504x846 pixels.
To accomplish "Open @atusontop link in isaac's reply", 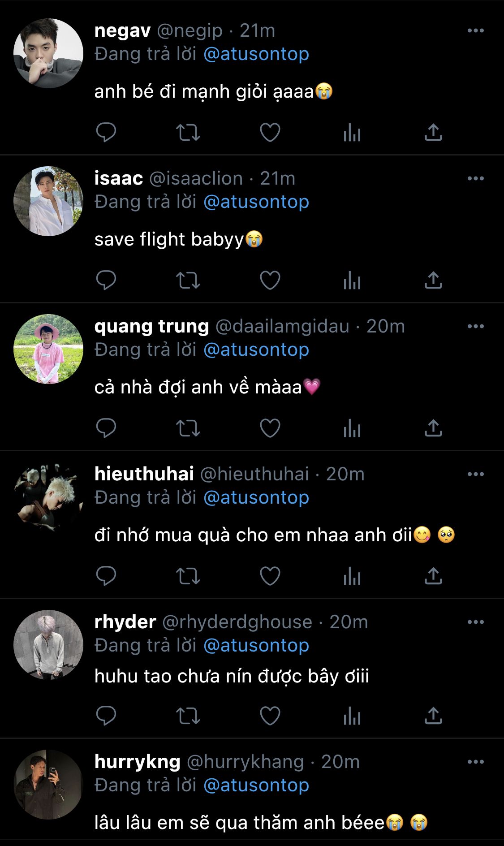I will [x=256, y=202].
